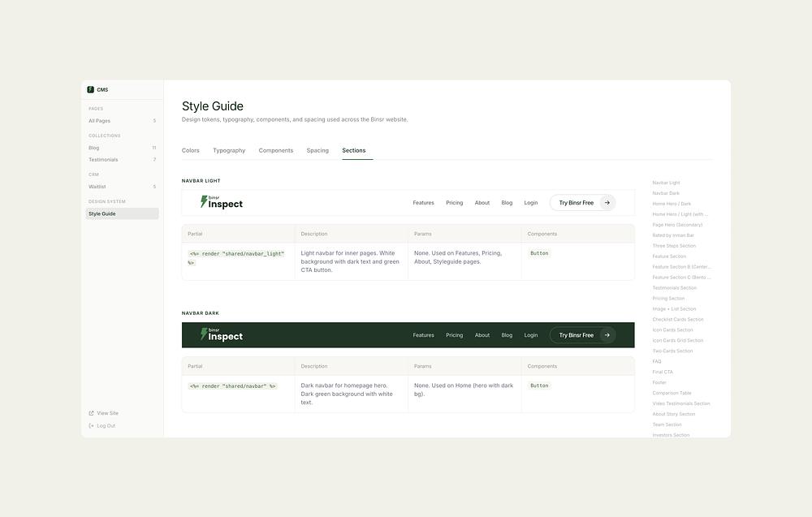Jump to Comparison Table in index
The image size is (812, 517).
coord(672,393)
